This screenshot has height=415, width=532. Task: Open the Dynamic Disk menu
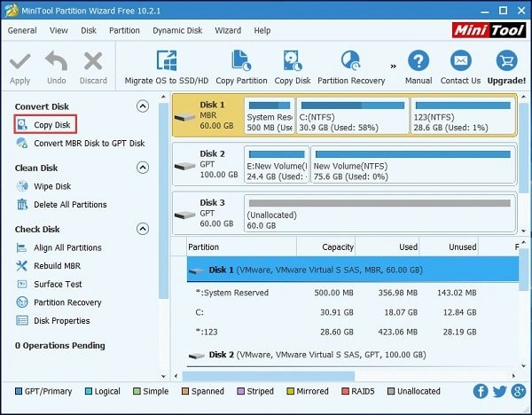[177, 30]
